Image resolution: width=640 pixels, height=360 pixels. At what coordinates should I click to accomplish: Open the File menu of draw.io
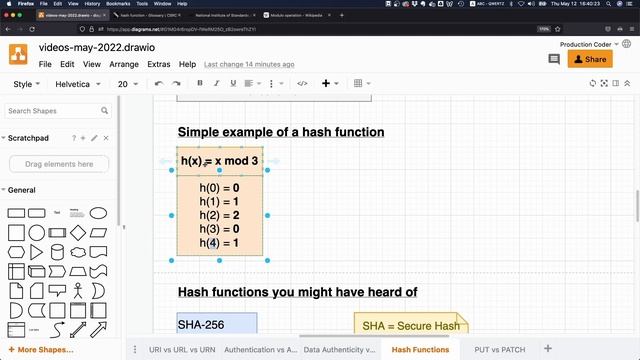(x=45, y=64)
